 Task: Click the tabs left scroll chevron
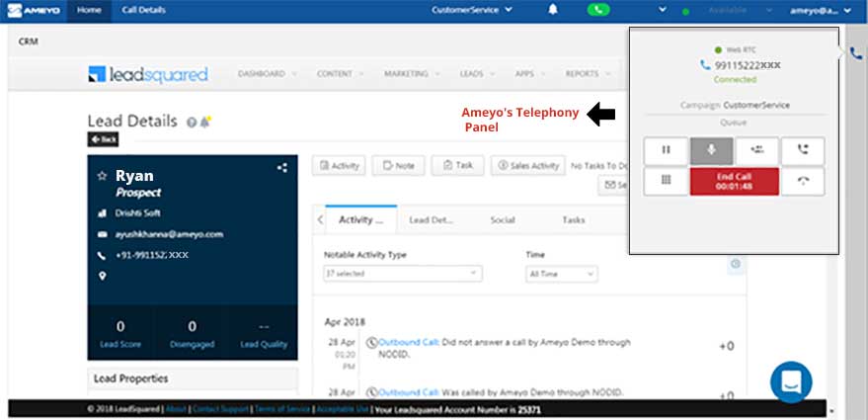point(320,220)
